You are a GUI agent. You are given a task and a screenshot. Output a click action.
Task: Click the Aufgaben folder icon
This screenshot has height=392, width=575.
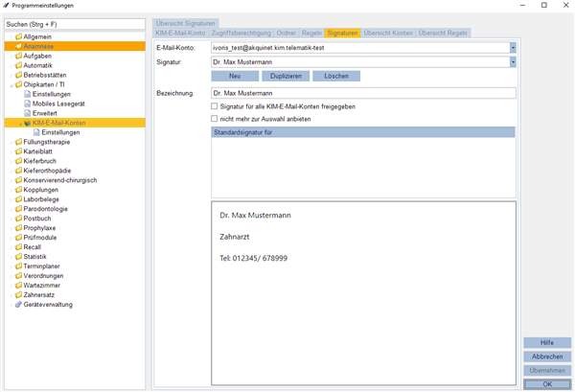pyautogui.click(x=18, y=56)
